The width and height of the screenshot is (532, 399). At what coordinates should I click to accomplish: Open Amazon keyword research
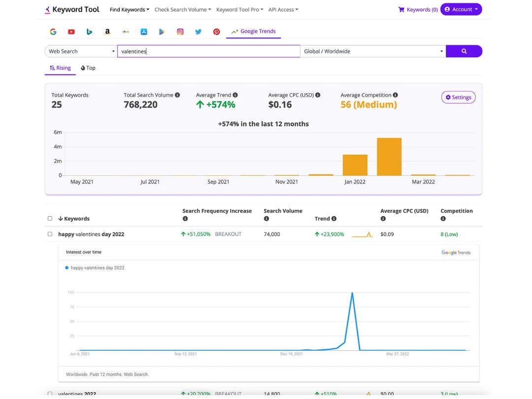coord(107,31)
